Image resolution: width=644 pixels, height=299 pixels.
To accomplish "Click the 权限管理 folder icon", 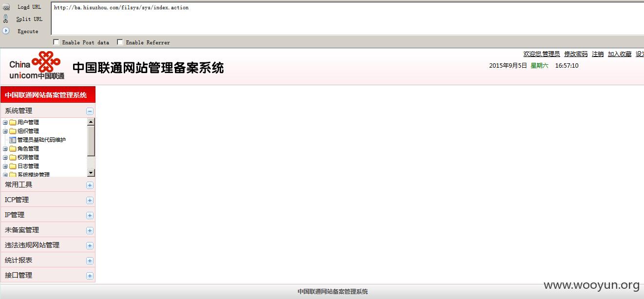I will [13, 157].
